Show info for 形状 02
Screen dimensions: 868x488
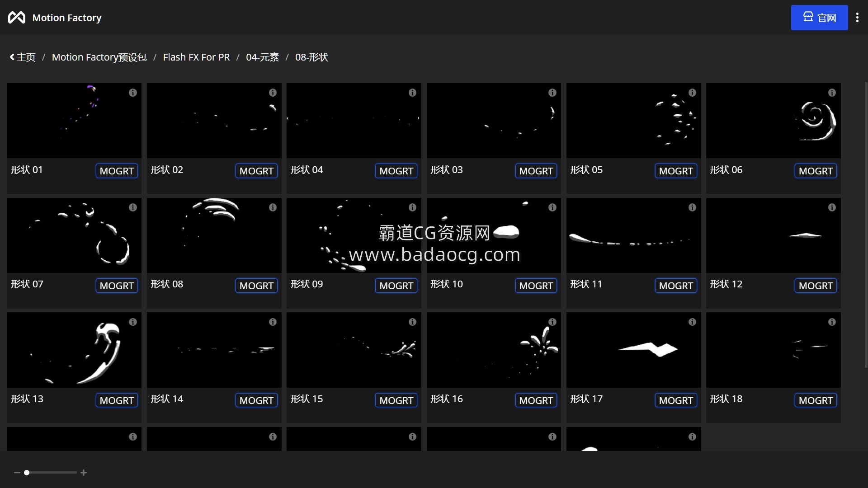click(273, 93)
